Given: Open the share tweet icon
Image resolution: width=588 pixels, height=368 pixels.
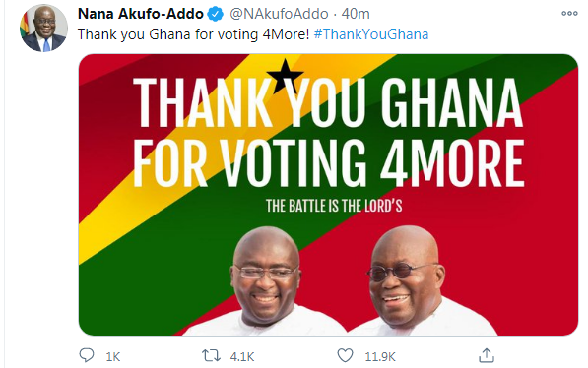Looking at the screenshot, I should pos(487,355).
